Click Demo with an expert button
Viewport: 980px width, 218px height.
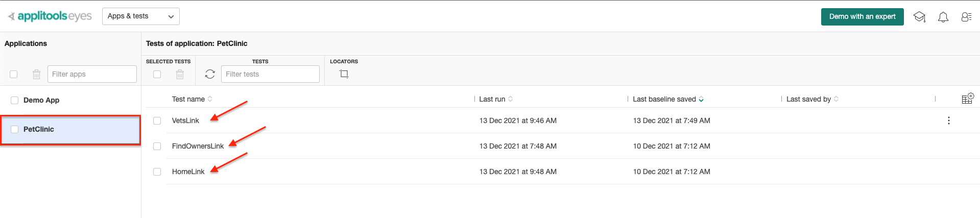tap(863, 16)
